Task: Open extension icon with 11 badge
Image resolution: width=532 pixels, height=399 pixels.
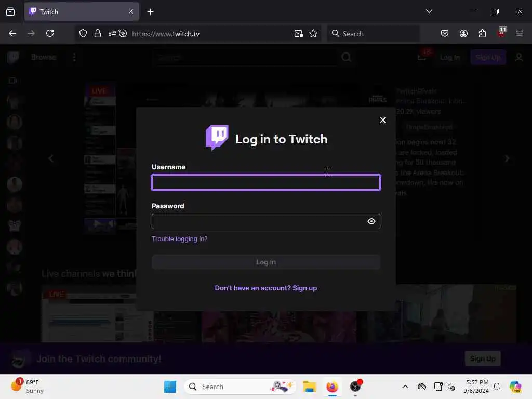Action: (x=501, y=33)
